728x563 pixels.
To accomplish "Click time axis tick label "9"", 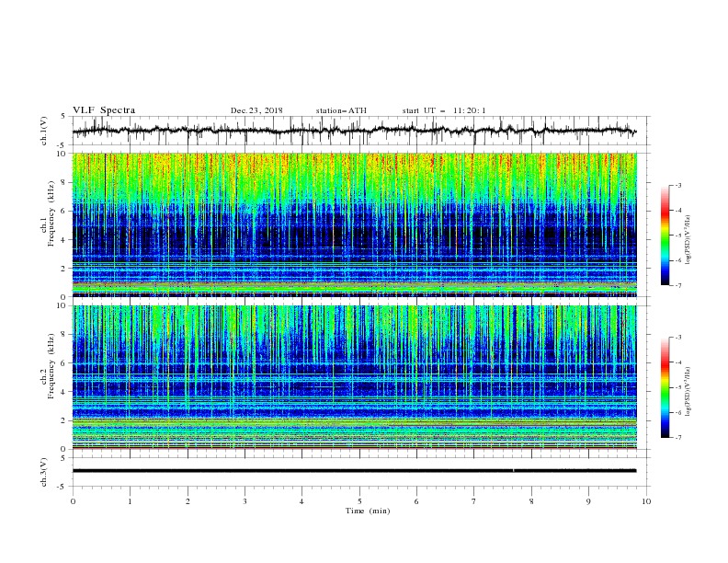I will point(588,501).
